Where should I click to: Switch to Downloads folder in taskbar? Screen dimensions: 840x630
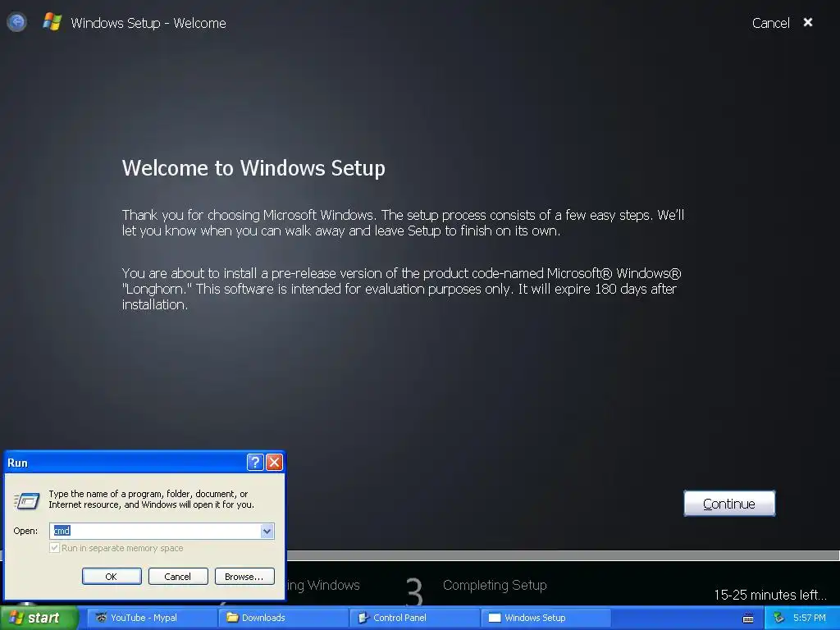(283, 618)
